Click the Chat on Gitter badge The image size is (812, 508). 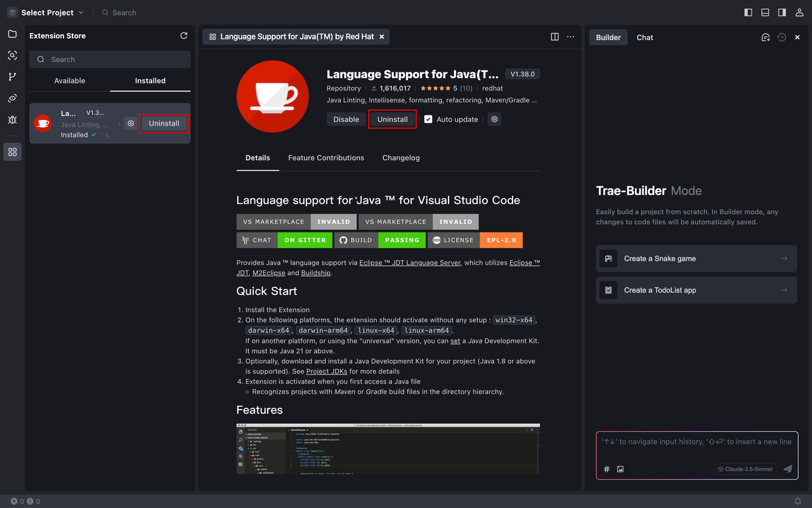[284, 240]
